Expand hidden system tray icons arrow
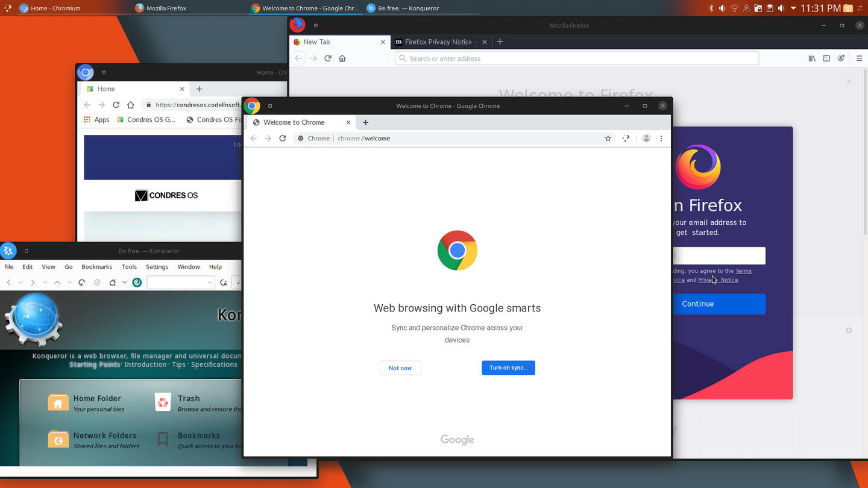The height and width of the screenshot is (488, 868). point(793,8)
